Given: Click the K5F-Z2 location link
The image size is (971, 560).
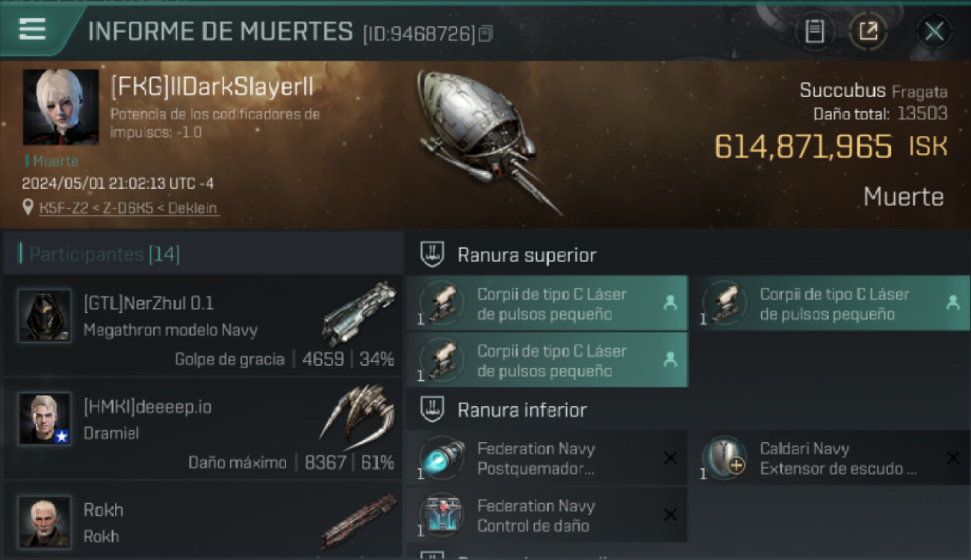Looking at the screenshot, I should pos(129,208).
